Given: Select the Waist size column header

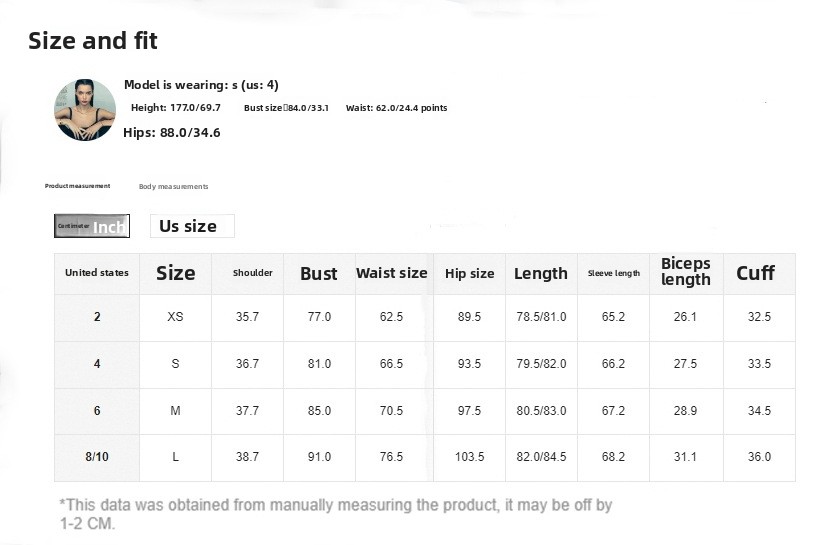Looking at the screenshot, I should pos(392,273).
